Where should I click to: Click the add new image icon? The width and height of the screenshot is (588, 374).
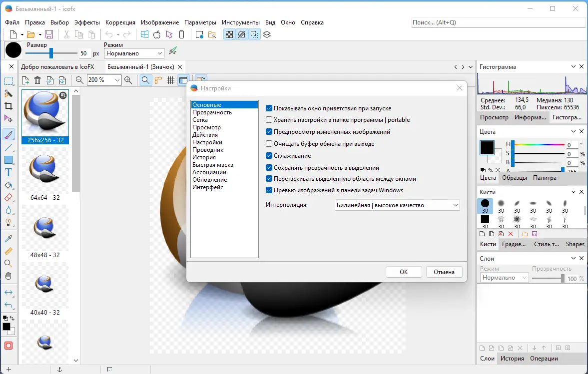point(25,80)
